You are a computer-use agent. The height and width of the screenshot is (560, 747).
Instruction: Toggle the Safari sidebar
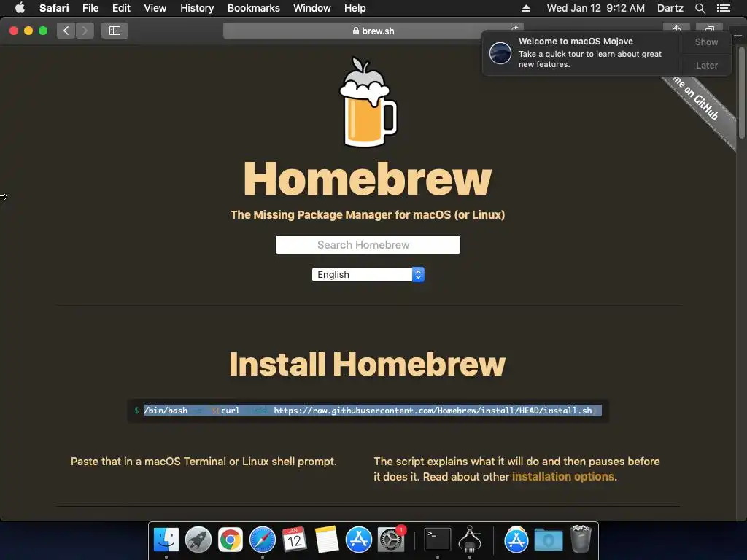(x=115, y=31)
